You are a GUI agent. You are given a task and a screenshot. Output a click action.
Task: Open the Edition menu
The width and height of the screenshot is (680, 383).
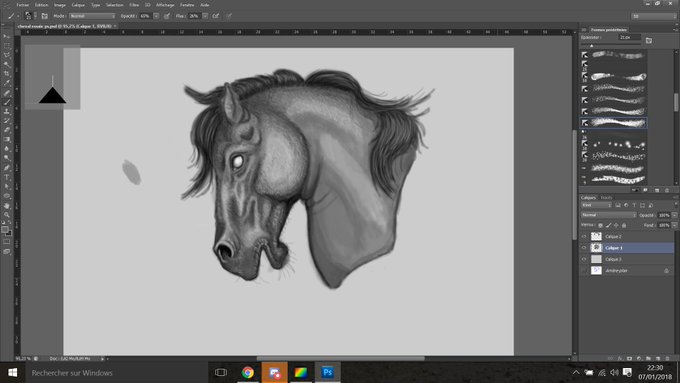[x=42, y=5]
